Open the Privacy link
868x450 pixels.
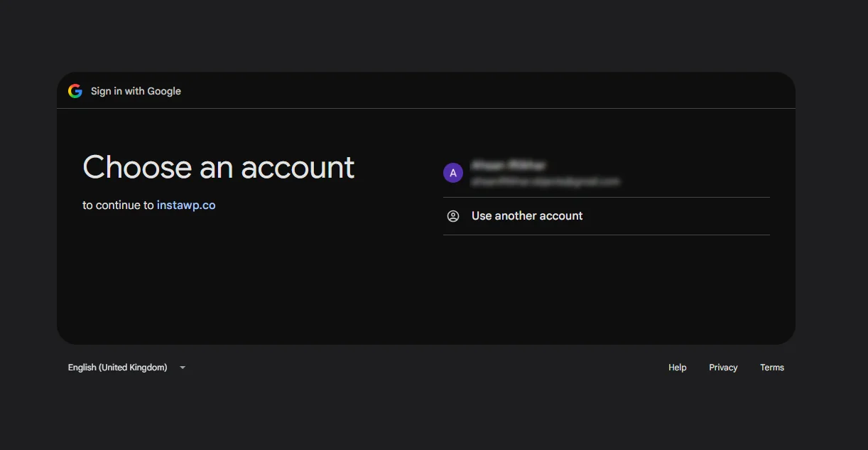pyautogui.click(x=723, y=368)
